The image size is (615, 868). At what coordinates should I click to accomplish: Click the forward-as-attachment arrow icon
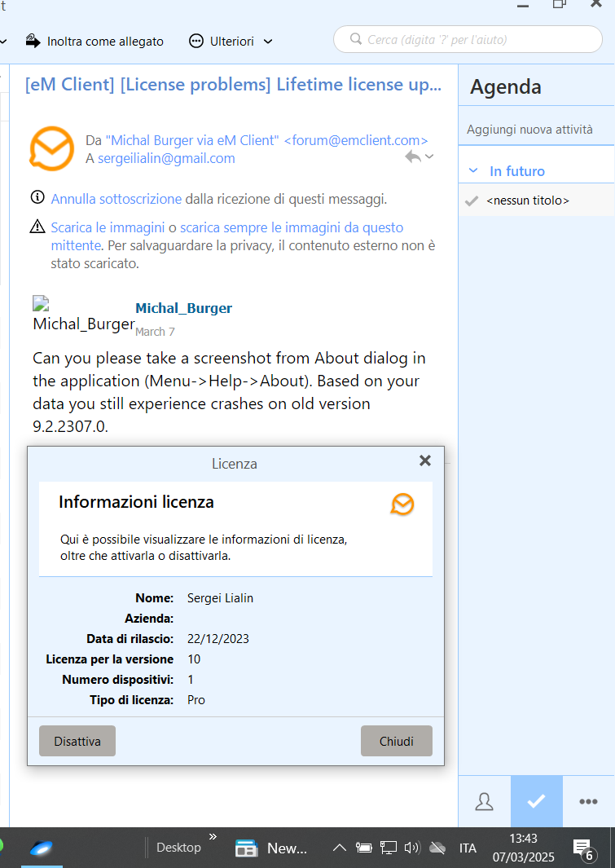(x=33, y=41)
